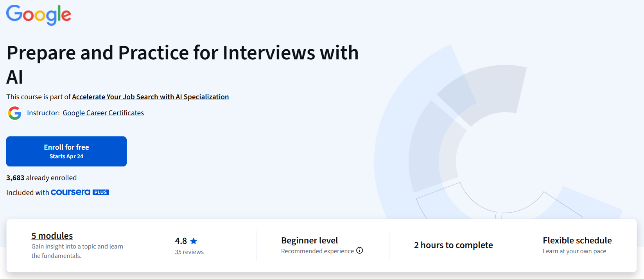The image size is (644, 279).
Task: Click the 3,683 already enrolled text
Action: (x=41, y=178)
